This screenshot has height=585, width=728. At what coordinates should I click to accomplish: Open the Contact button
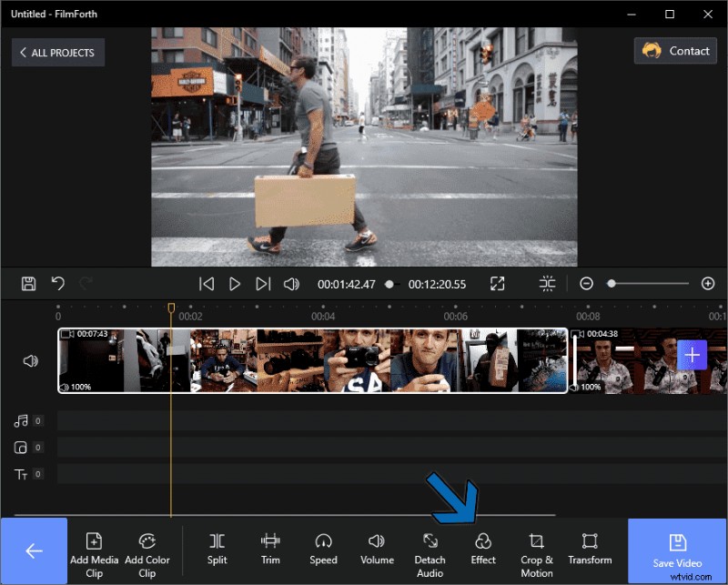(675, 51)
